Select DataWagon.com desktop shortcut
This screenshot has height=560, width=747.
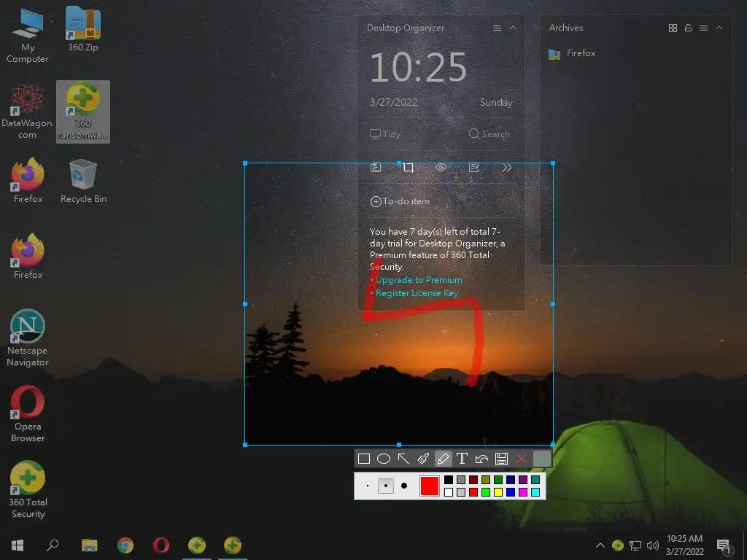(28, 111)
